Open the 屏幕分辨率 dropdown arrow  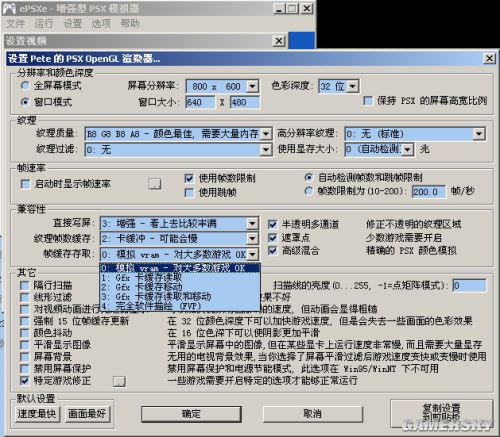253,87
